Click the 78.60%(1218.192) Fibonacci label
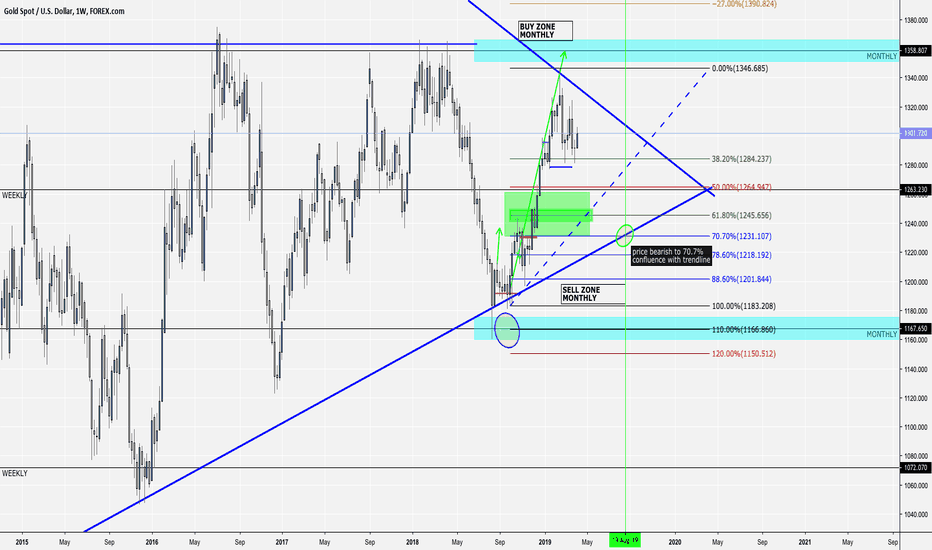This screenshot has width=932, height=550. tap(741, 254)
